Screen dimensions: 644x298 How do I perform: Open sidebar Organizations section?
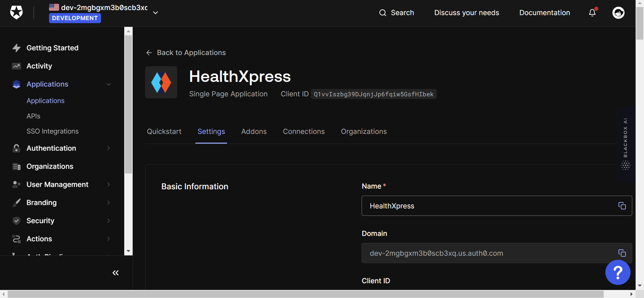coord(50,166)
